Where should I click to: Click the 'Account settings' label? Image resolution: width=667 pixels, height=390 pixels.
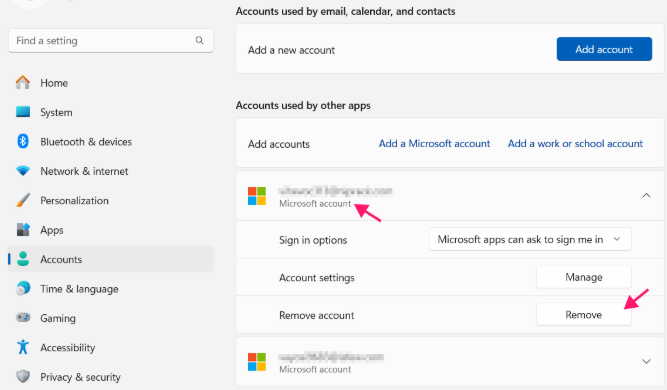[317, 278]
